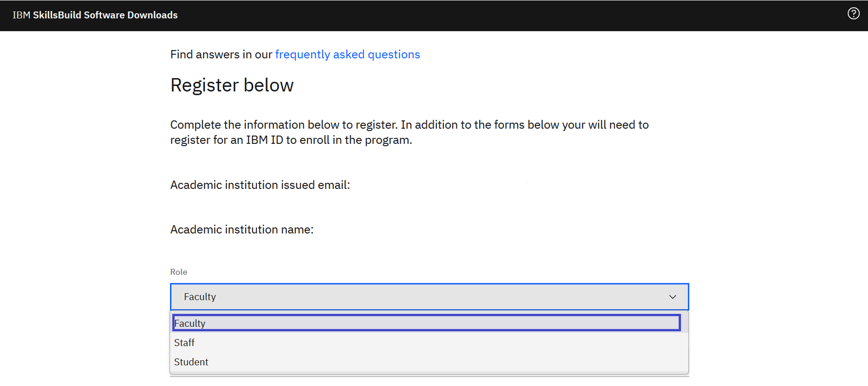Click the Academic institution issued email label
Screen dimensions: 868x386
click(x=260, y=185)
